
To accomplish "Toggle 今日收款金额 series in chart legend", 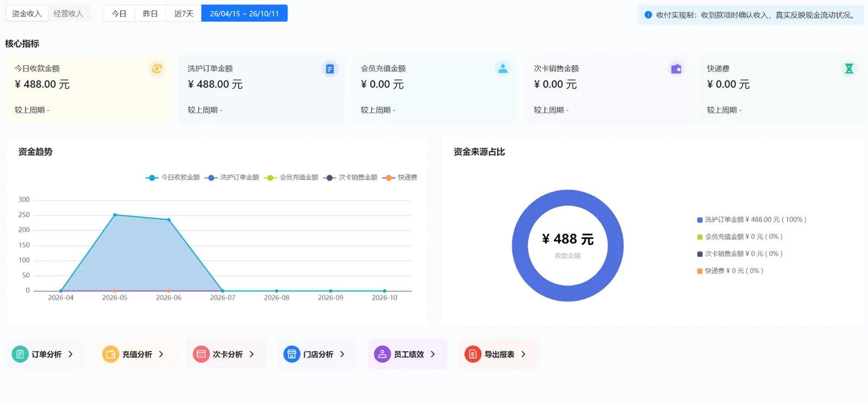I will 173,178.
